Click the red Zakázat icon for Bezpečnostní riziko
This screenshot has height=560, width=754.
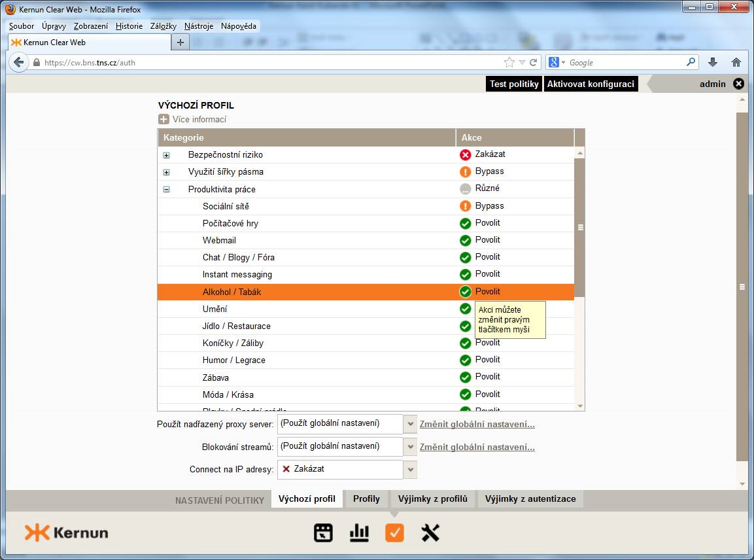(465, 154)
